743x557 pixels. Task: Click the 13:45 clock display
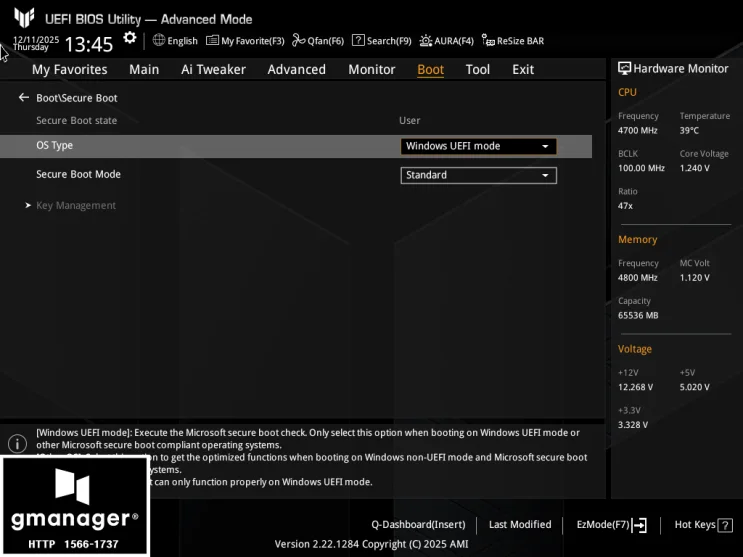click(x=89, y=45)
